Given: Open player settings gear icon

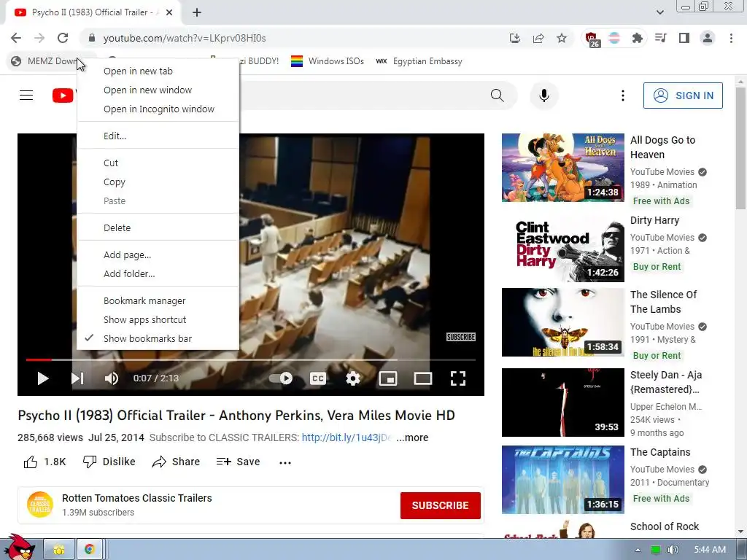Looking at the screenshot, I should click(x=352, y=378).
